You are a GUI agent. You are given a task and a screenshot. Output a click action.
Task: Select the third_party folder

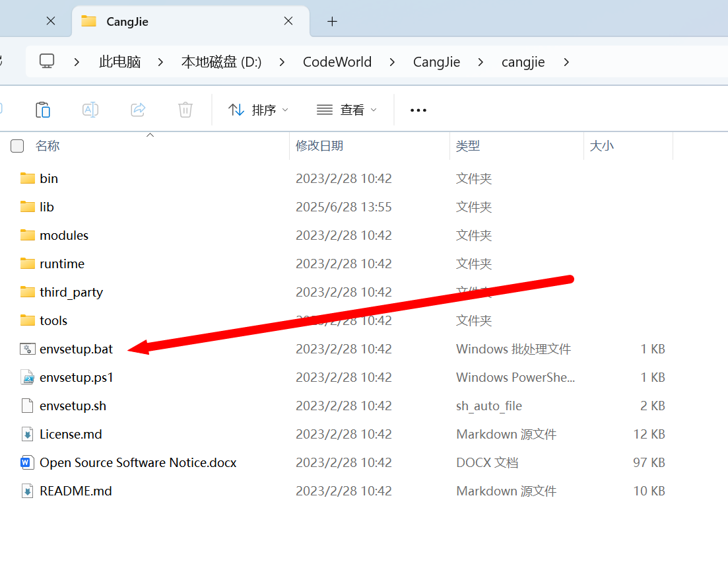[71, 292]
